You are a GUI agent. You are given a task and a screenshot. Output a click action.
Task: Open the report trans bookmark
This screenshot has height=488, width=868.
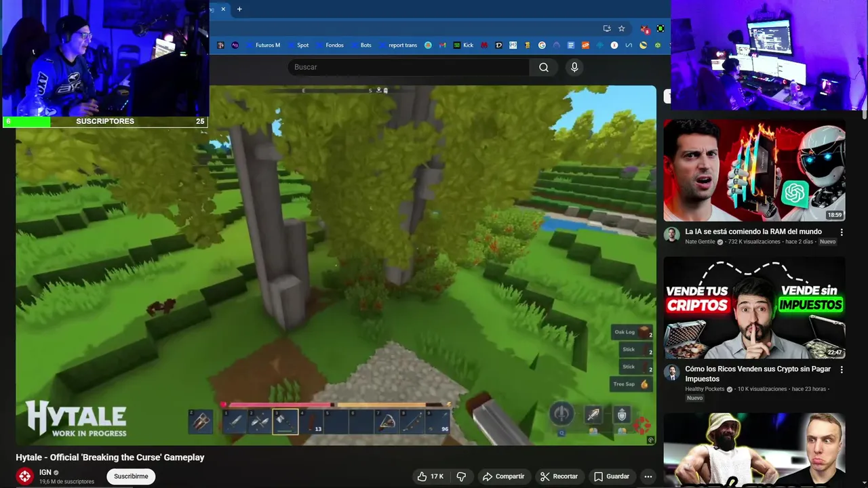point(399,45)
